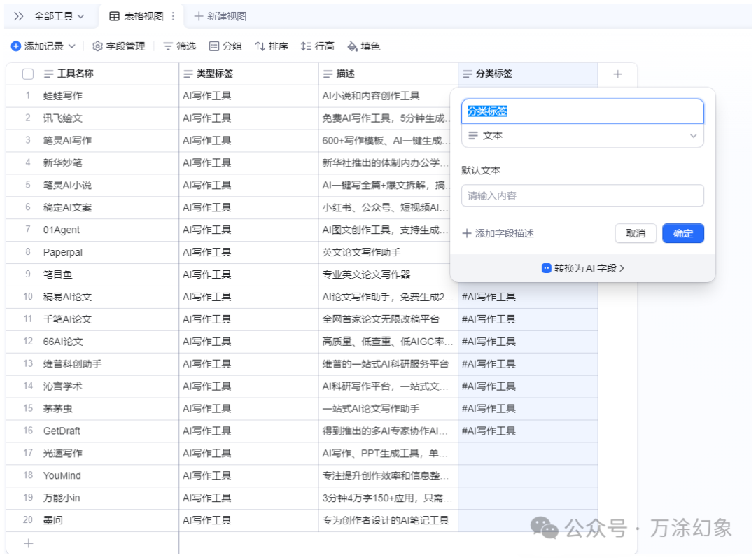Viewport: 756px width, 558px height.
Task: Click the 默认文本 input field
Action: click(582, 195)
